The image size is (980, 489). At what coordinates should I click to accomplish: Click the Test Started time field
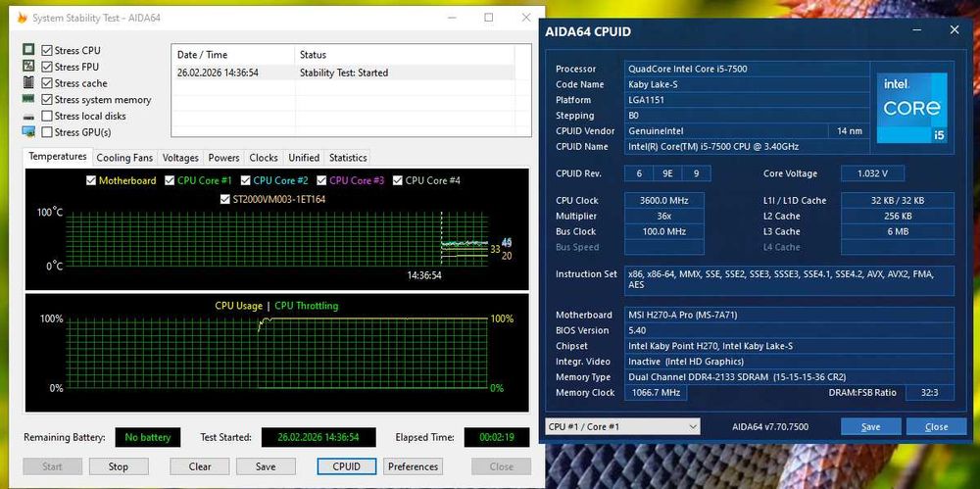(318, 437)
